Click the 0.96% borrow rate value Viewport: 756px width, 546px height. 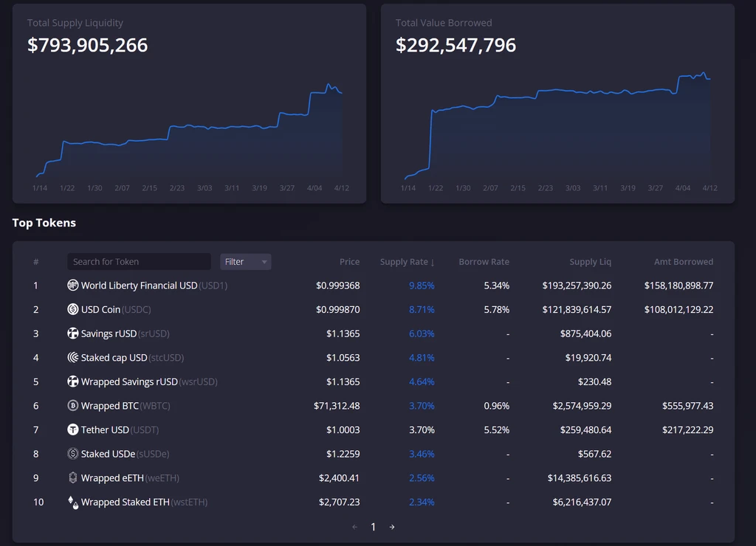click(497, 406)
